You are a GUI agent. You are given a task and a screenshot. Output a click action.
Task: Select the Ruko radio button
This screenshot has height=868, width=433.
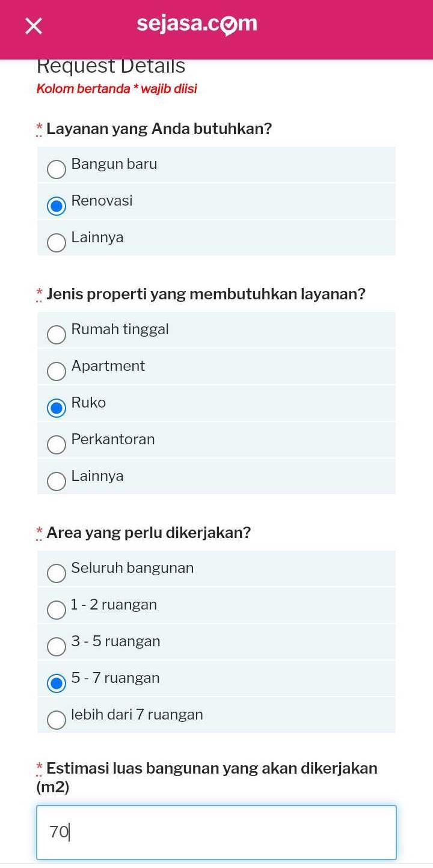click(57, 408)
